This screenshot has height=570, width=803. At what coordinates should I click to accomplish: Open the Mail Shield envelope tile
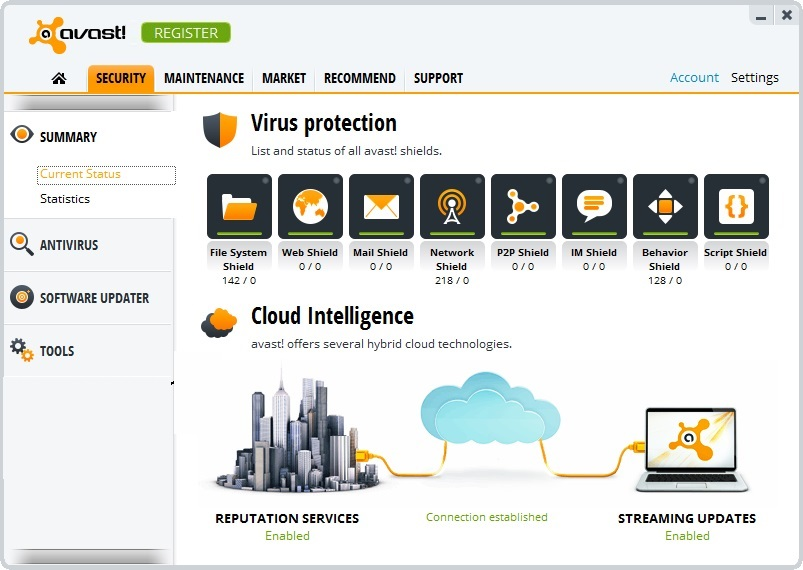382,206
